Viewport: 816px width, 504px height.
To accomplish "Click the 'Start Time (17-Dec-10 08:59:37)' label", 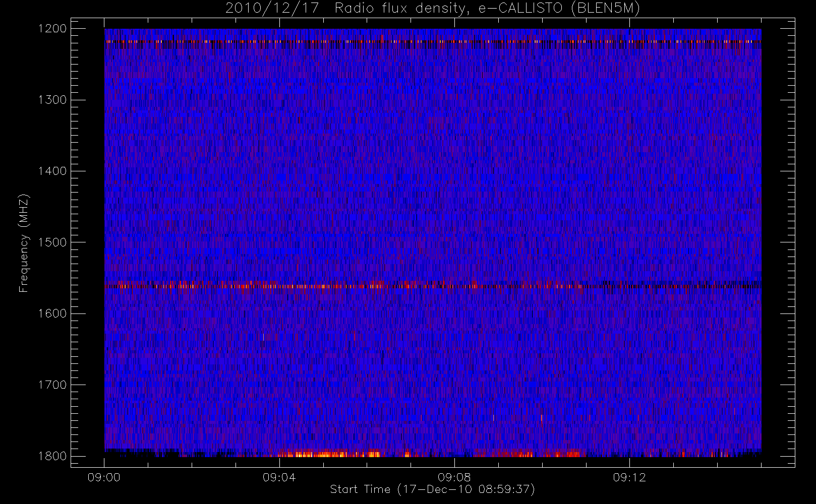I will (432, 489).
